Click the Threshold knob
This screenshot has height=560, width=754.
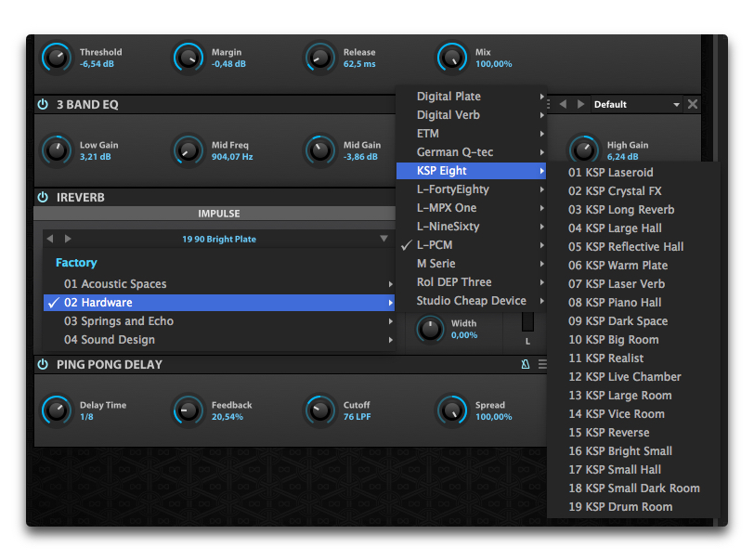tap(57, 58)
